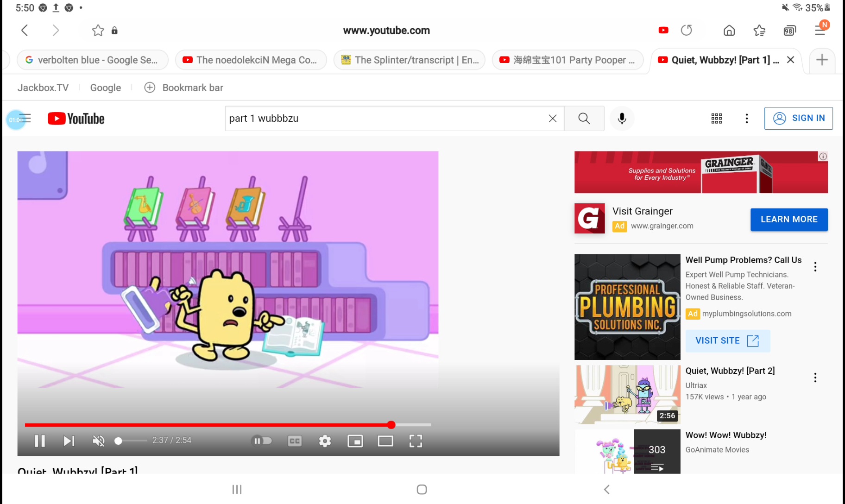Pause the video
The width and height of the screenshot is (845, 504).
click(40, 441)
